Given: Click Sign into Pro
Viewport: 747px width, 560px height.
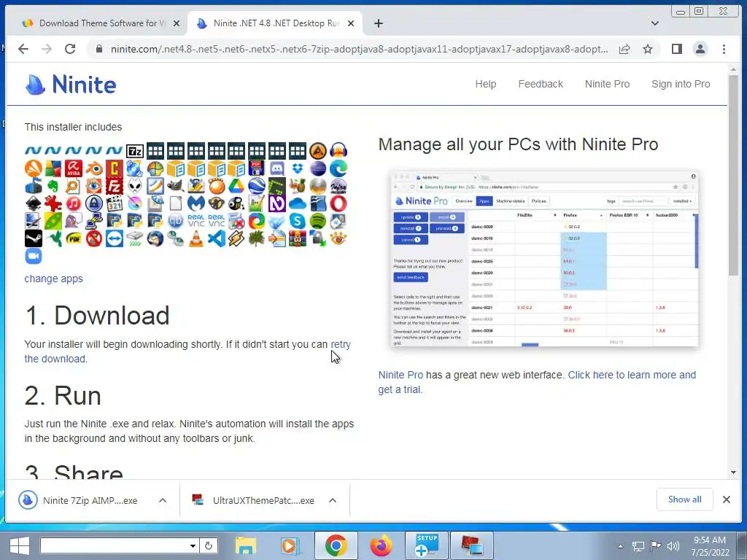Looking at the screenshot, I should tap(681, 84).
